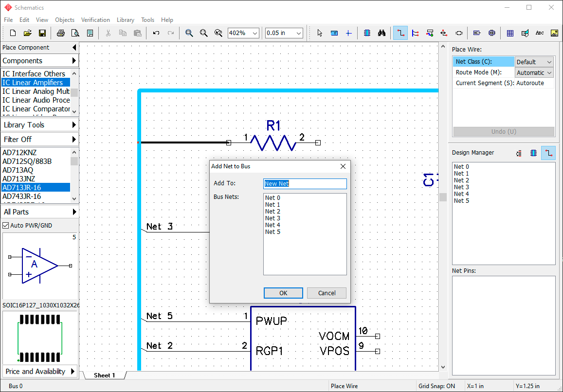Click the open file folder icon

pyautogui.click(x=28, y=33)
